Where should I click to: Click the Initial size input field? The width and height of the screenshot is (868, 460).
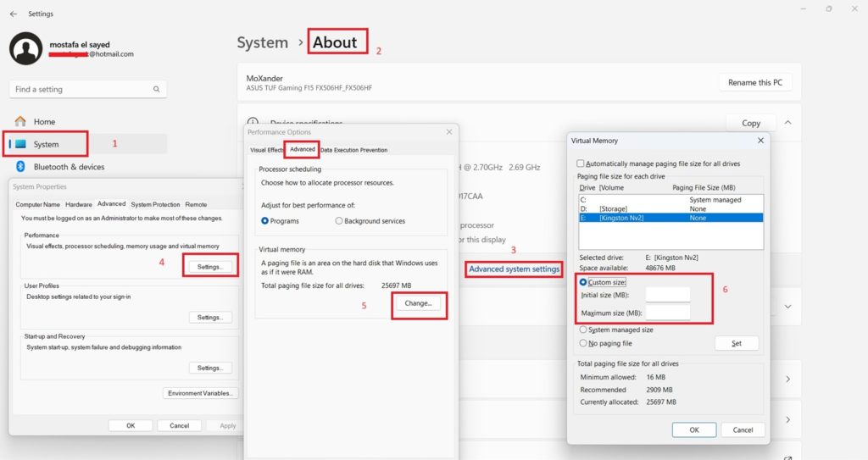[667, 295]
